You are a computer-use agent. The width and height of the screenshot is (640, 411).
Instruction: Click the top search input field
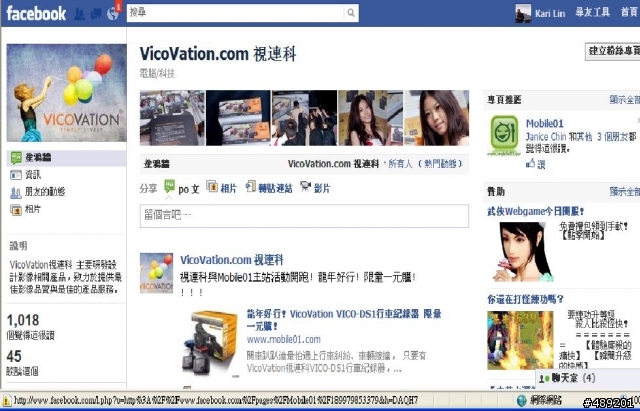pyautogui.click(x=236, y=13)
